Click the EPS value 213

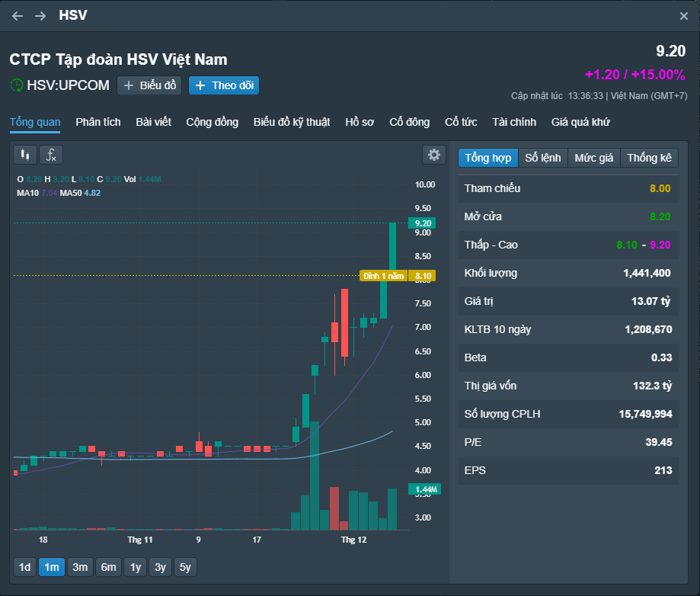(x=663, y=470)
